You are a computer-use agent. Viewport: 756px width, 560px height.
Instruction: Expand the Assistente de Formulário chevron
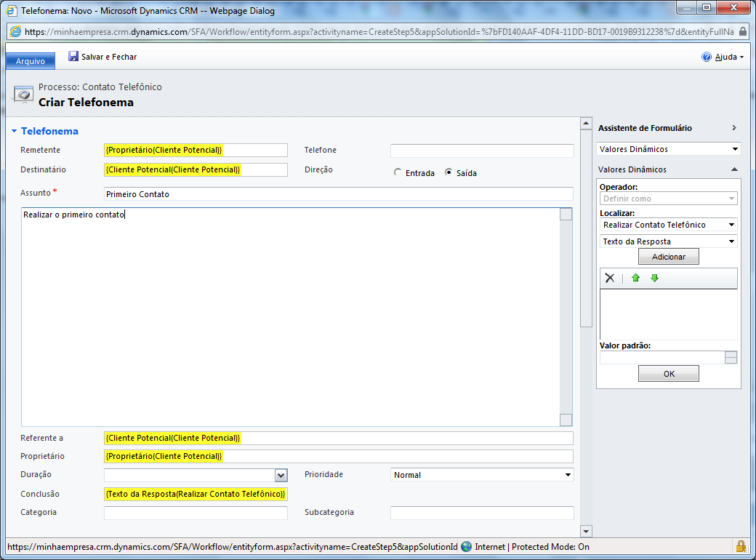pyautogui.click(x=734, y=128)
